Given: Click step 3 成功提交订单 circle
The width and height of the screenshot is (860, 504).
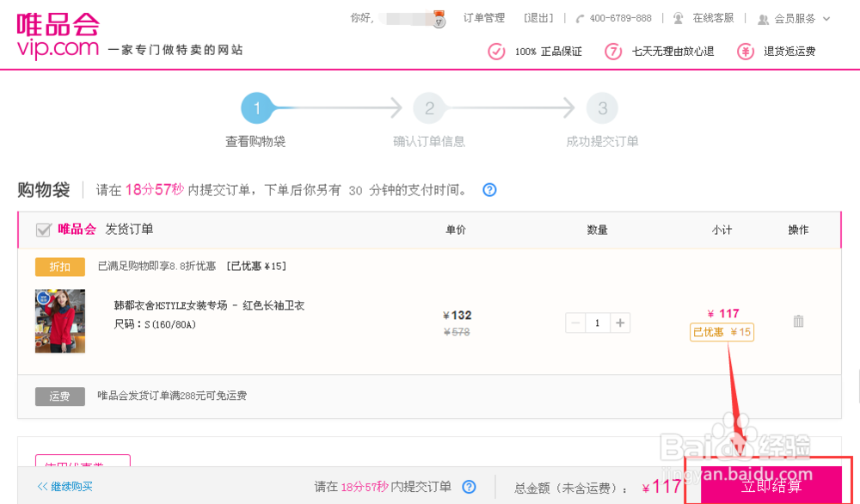Looking at the screenshot, I should coord(602,108).
